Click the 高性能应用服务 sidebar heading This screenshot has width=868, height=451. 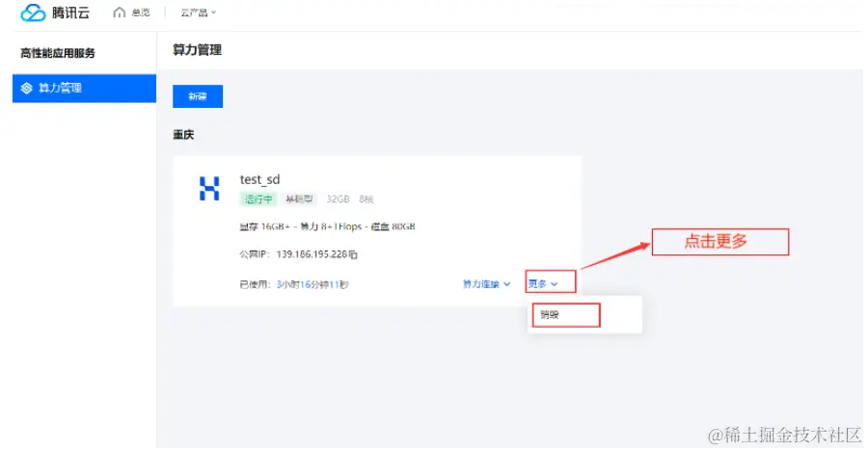pos(58,53)
